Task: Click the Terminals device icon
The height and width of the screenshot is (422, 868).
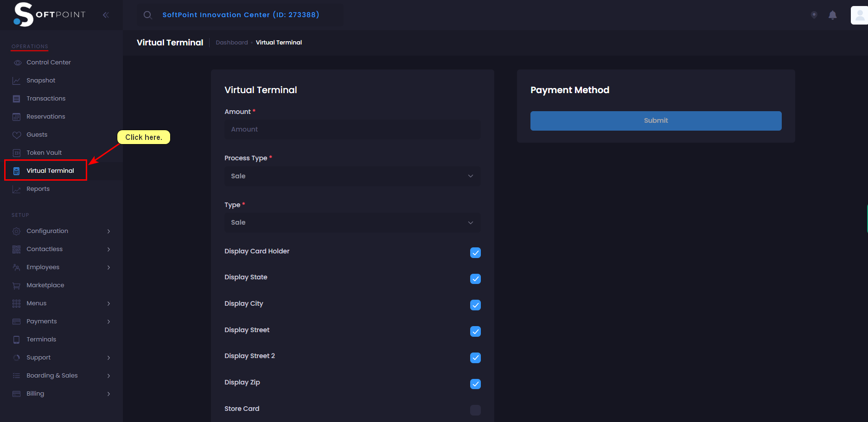Action: pos(17,340)
